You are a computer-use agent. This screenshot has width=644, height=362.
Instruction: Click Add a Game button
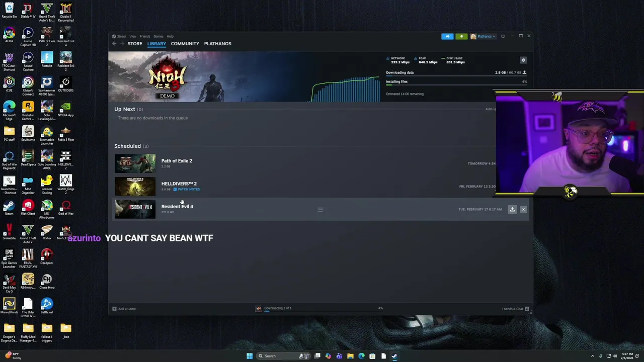click(124, 309)
